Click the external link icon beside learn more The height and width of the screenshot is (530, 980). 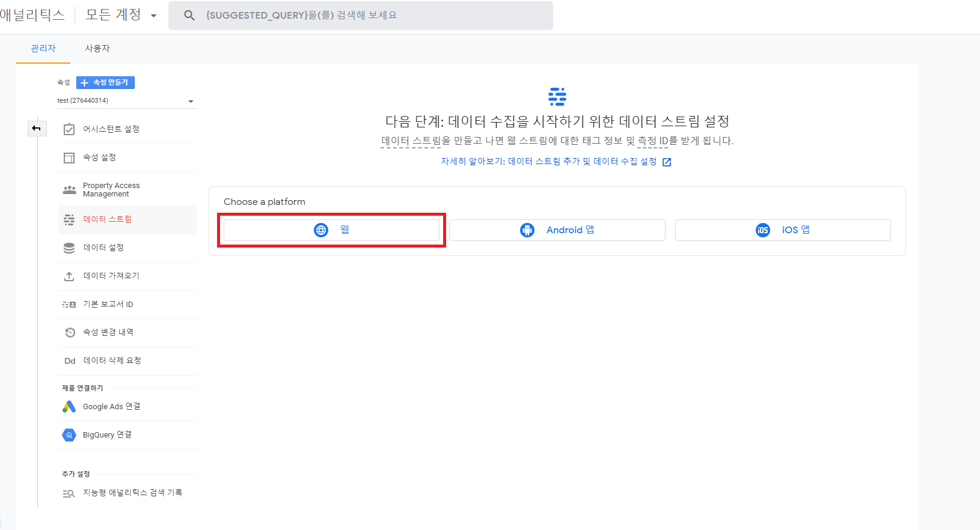pyautogui.click(x=667, y=162)
